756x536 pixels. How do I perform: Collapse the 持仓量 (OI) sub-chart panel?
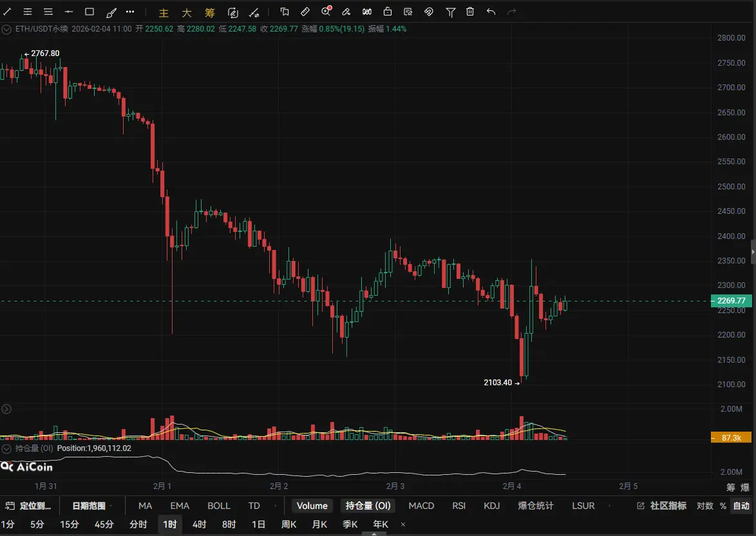tap(6, 448)
